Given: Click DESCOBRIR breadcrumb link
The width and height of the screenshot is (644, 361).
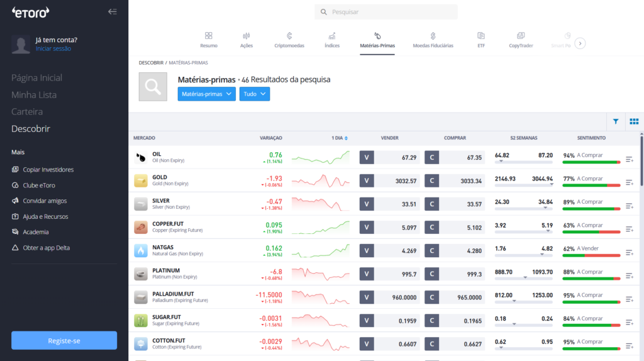Looking at the screenshot, I should point(151,63).
